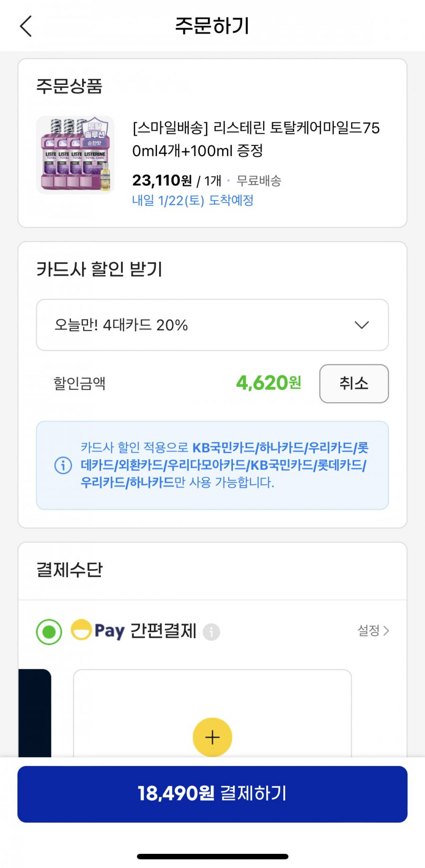Tap the 주문상품 section header
This screenshot has height=868, width=425.
69,86
